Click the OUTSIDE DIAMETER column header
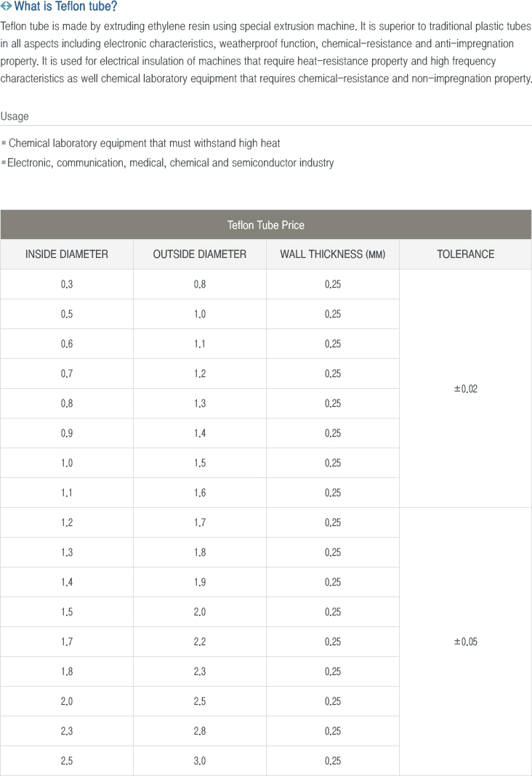Viewport: 532px width, 776px height. [x=200, y=254]
